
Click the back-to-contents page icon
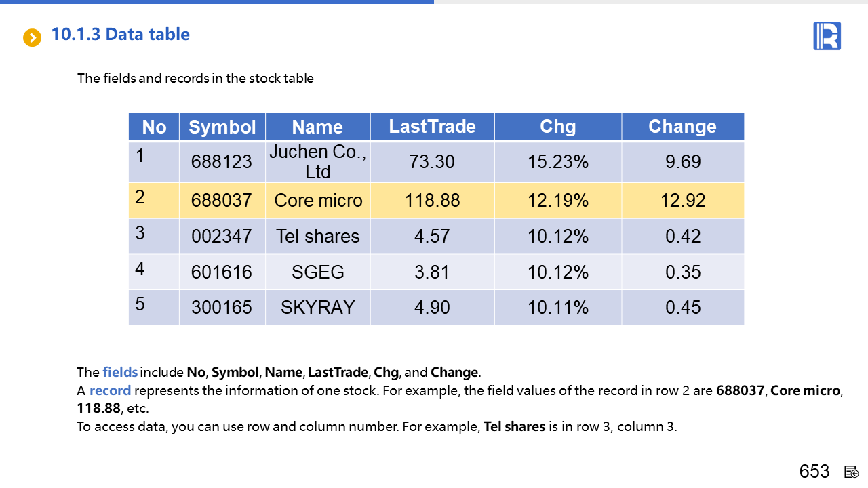click(852, 472)
